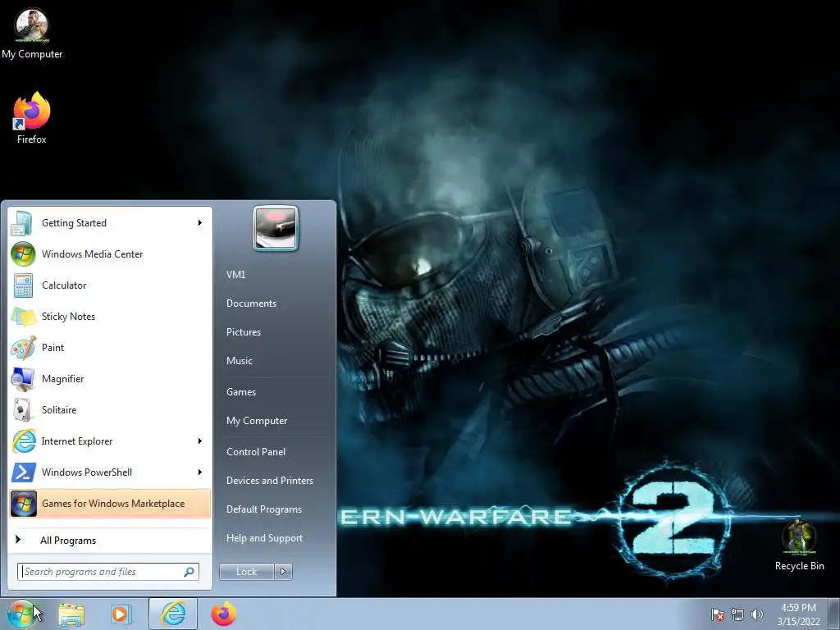840x630 pixels.
Task: Launch Games for Windows Marketplace icon
Action: pyautogui.click(x=24, y=504)
